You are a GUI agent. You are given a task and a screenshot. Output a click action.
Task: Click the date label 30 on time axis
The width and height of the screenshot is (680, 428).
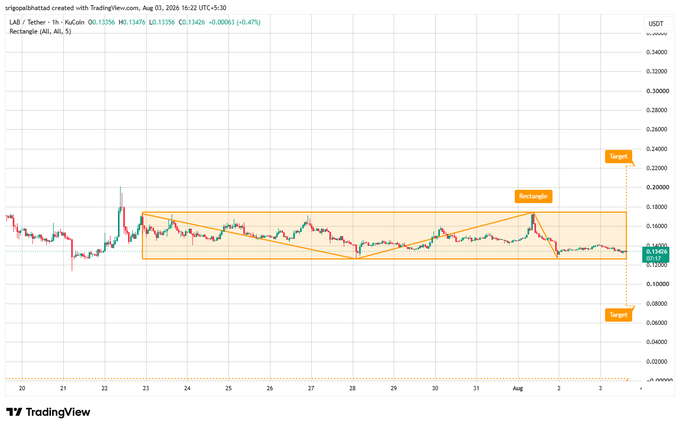tap(435, 388)
